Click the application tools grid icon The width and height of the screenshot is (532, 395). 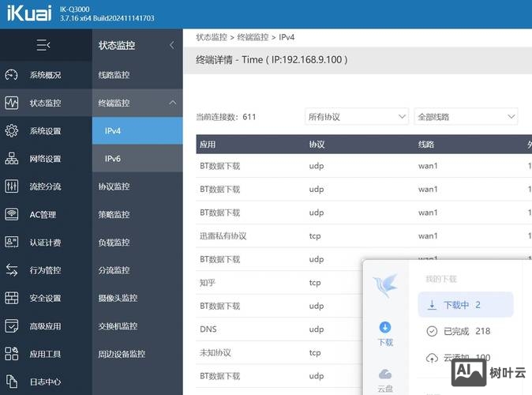pos(12,354)
